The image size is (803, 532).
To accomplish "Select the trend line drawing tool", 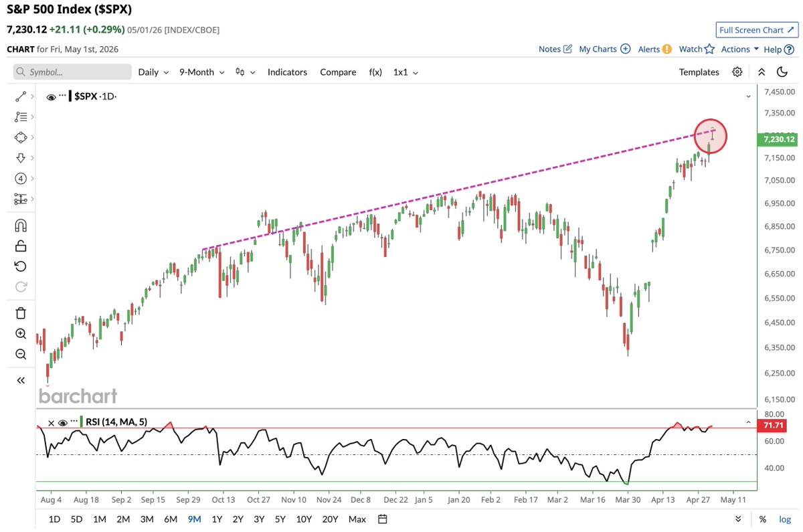I will 20,96.
